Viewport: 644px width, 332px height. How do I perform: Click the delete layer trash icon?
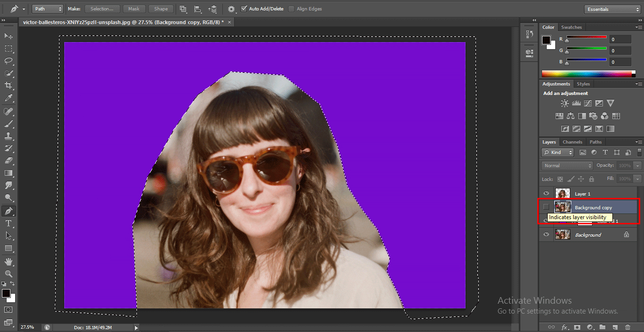(627, 327)
